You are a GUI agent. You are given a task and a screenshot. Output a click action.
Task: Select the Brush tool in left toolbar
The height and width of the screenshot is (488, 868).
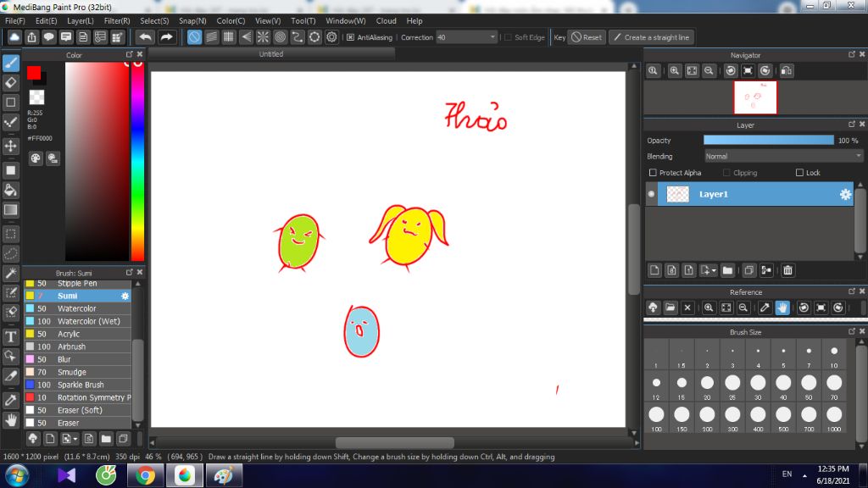(x=11, y=63)
